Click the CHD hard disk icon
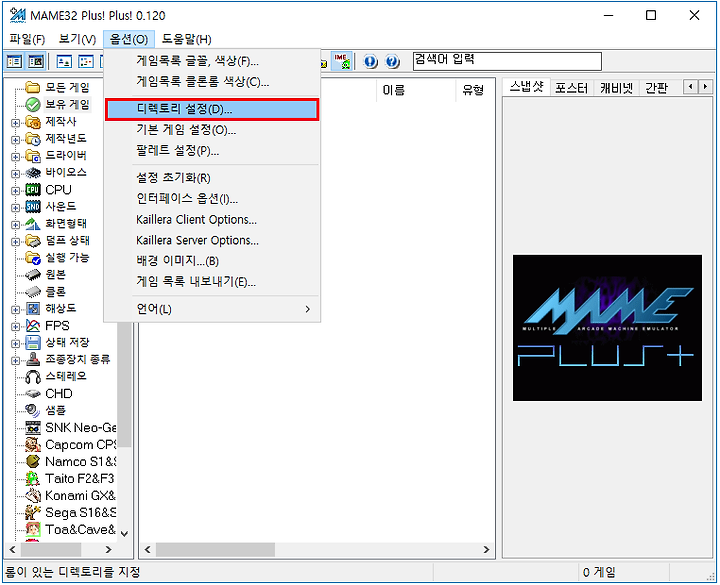 point(33,394)
